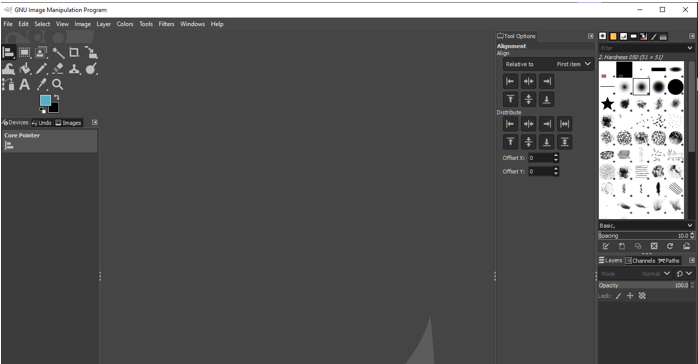The width and height of the screenshot is (698, 364).
Task: Open selected brush as image
Action: click(x=686, y=246)
